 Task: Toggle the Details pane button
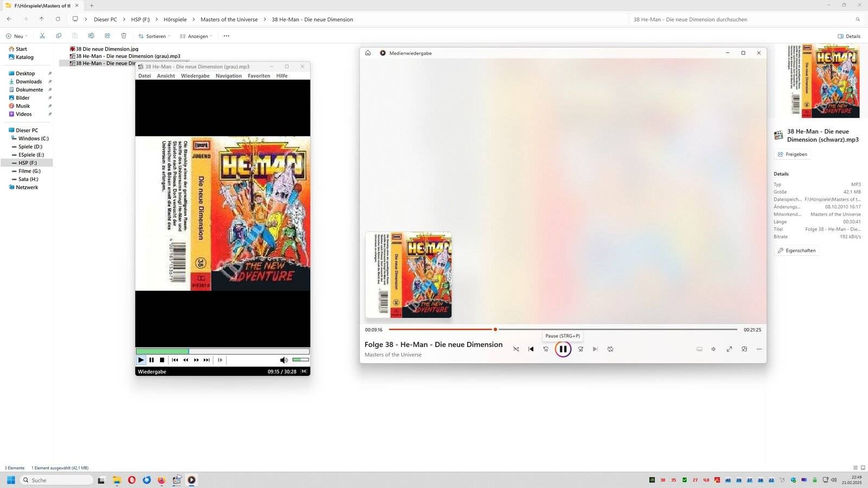pyautogui.click(x=849, y=36)
